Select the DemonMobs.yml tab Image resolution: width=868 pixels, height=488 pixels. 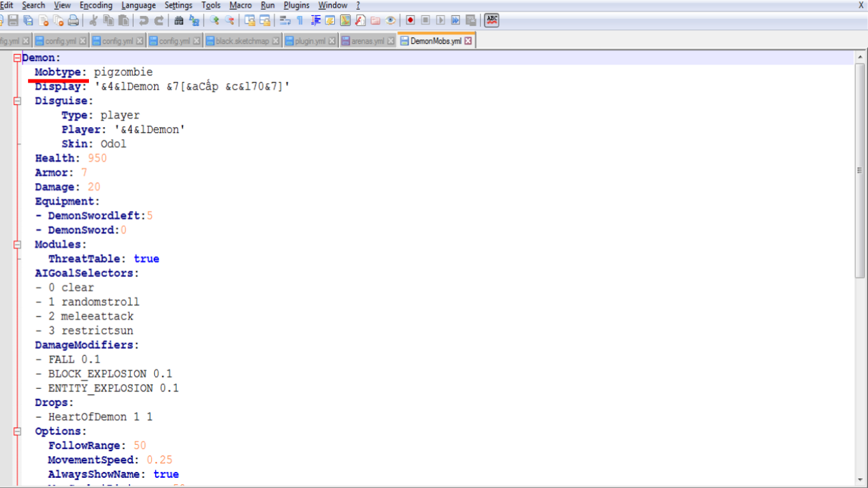(436, 41)
